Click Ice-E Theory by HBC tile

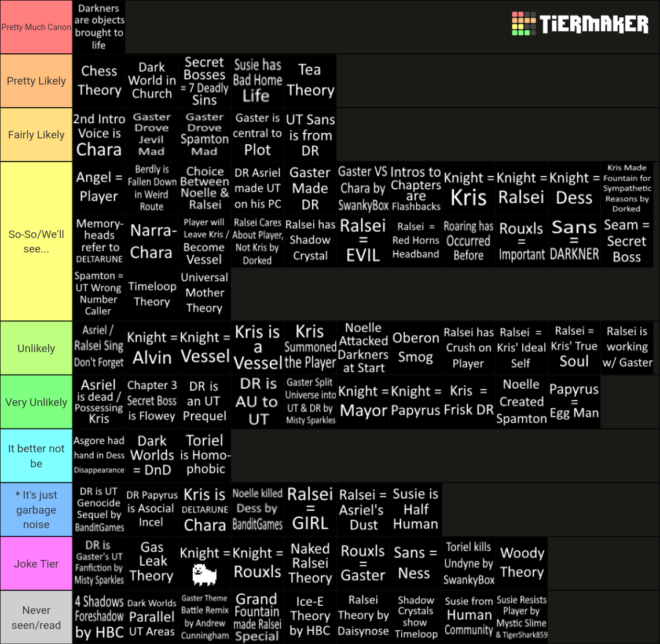tap(310, 617)
